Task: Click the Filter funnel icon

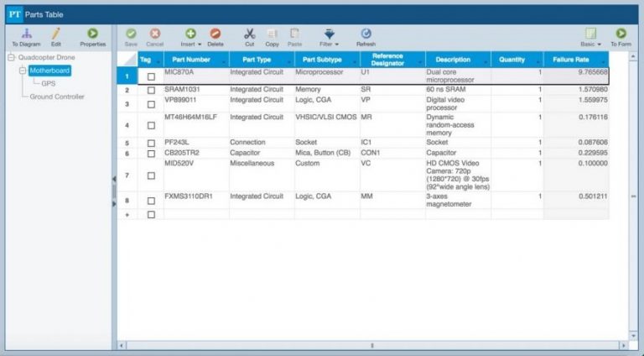Action: click(x=329, y=34)
